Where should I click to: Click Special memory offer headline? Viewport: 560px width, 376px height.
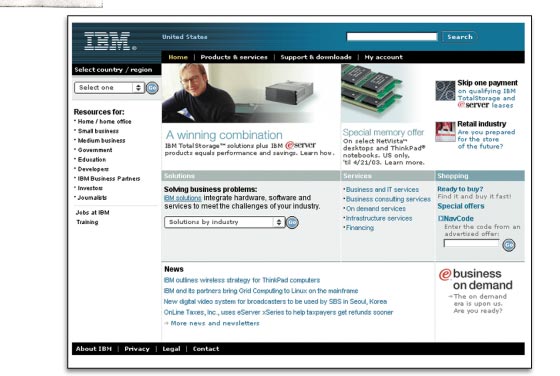pyautogui.click(x=383, y=132)
